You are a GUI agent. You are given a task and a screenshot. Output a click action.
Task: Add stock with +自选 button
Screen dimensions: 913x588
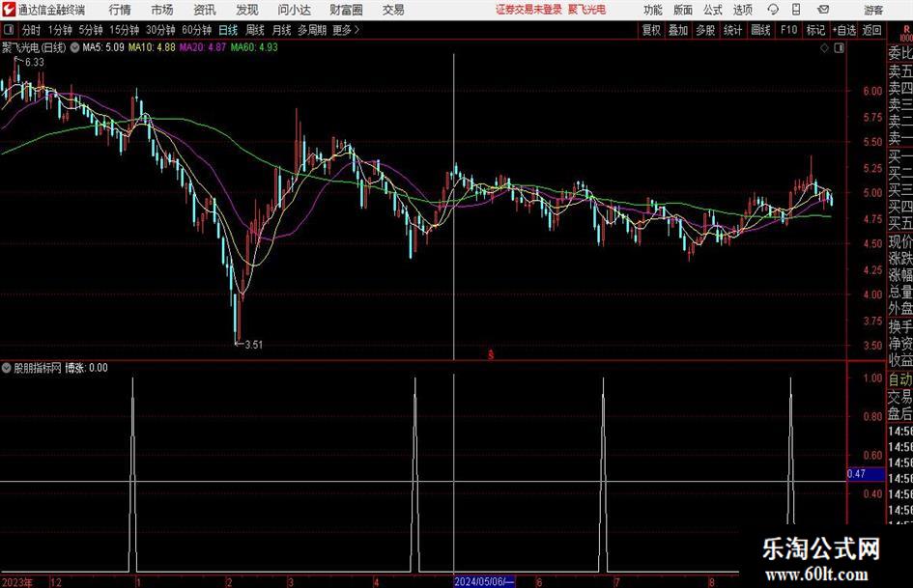click(844, 30)
